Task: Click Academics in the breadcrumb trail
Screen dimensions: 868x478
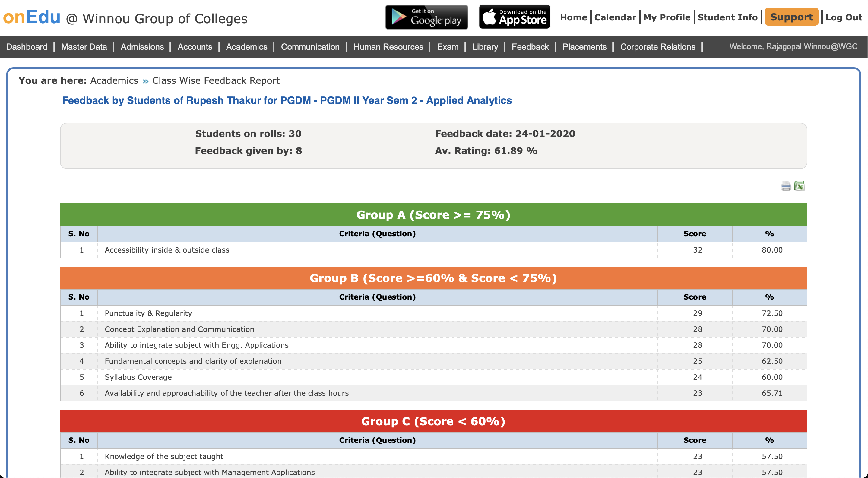Action: 114,81
